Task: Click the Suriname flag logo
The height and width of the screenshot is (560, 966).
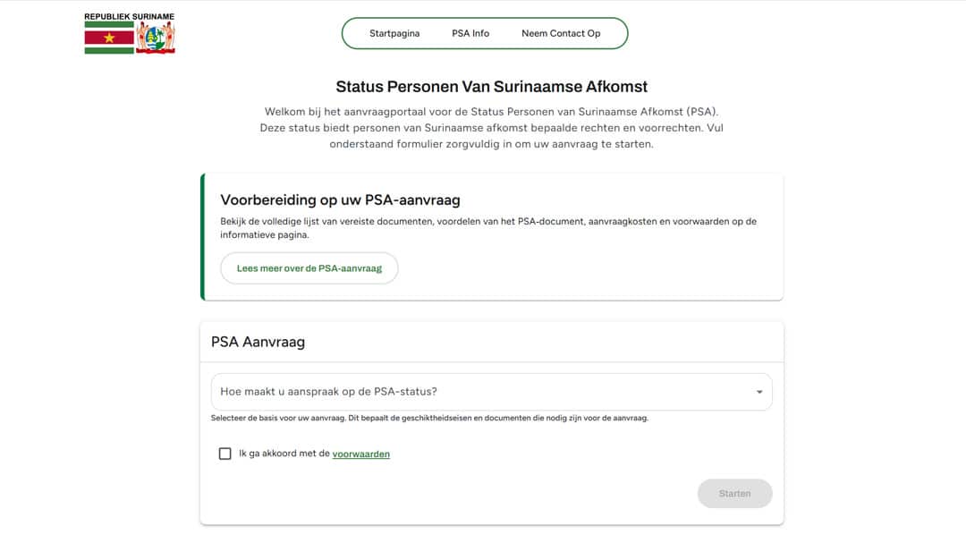Action: pyautogui.click(x=109, y=38)
